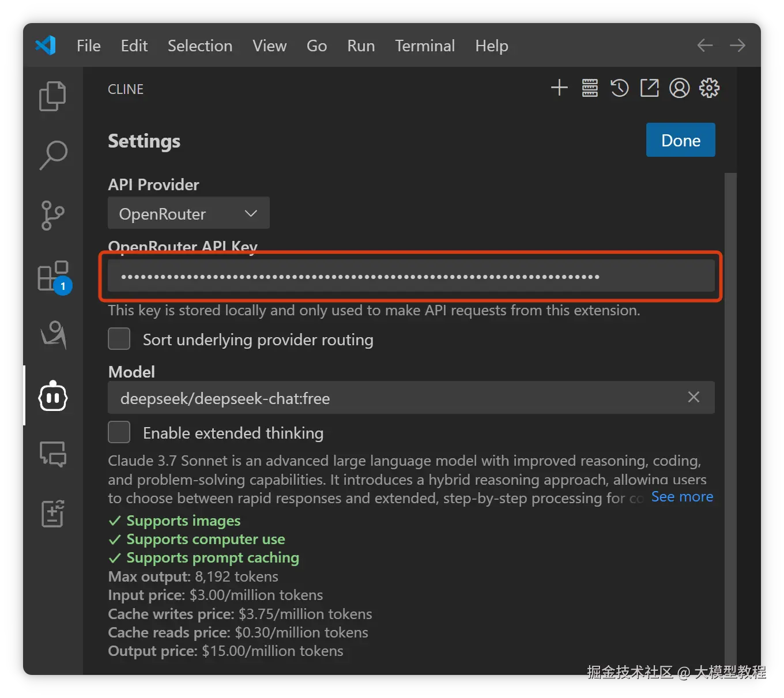Image resolution: width=784 pixels, height=698 pixels.
Task: Click the 'Supports prompt caching' text
Action: point(213,557)
